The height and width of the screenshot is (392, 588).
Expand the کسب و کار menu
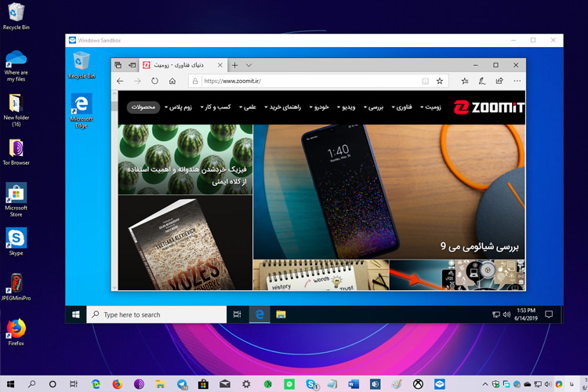[216, 107]
